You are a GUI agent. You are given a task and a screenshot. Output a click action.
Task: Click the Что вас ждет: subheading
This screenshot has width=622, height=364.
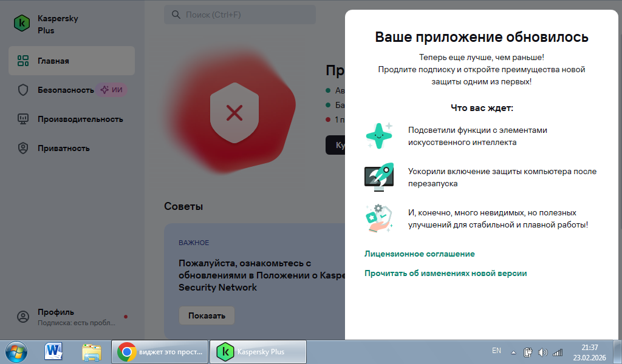point(482,108)
